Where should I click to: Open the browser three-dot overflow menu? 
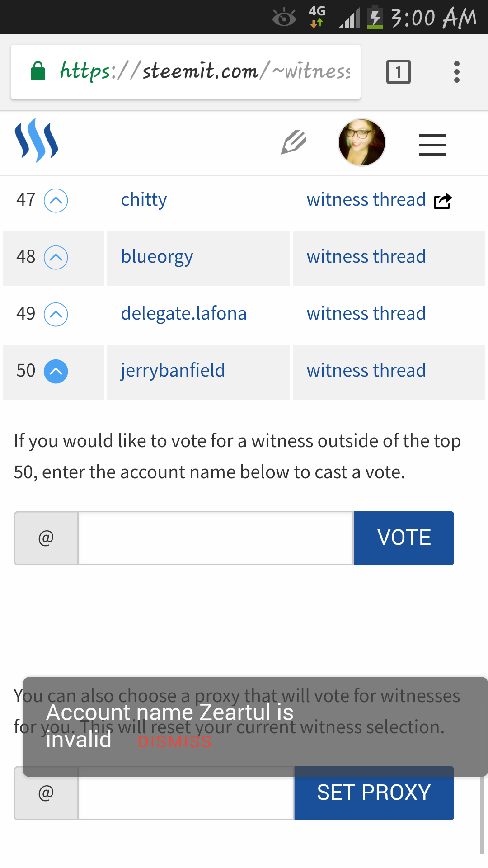click(457, 72)
